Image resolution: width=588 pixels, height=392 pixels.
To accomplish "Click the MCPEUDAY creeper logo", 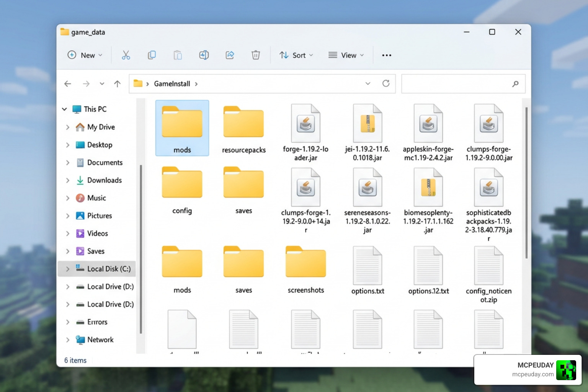I will click(566, 370).
